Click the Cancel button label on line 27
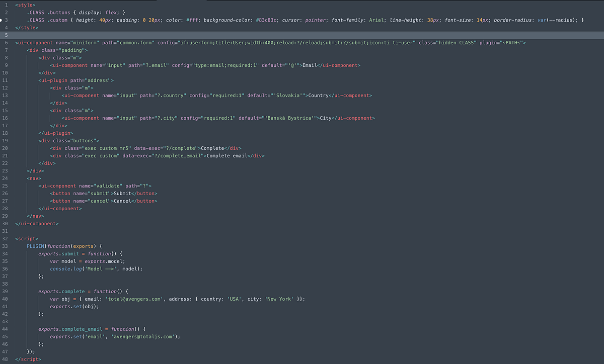 point(121,201)
